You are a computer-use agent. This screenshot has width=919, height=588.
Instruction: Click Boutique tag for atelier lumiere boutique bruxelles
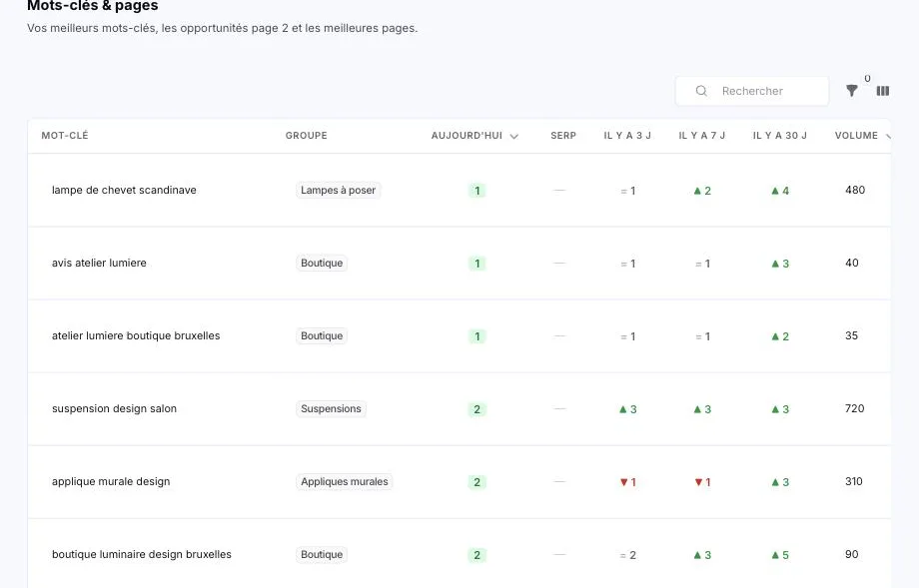pos(322,335)
